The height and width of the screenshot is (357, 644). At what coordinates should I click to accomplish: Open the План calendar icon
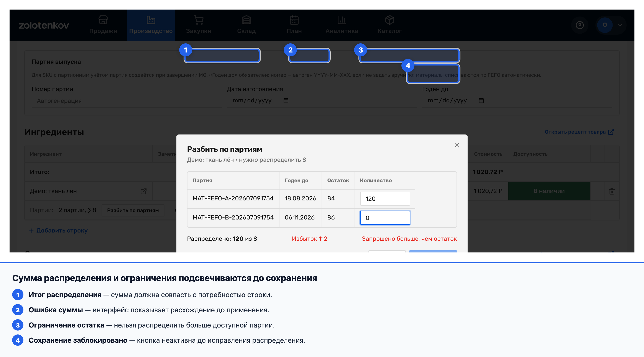[x=294, y=20]
